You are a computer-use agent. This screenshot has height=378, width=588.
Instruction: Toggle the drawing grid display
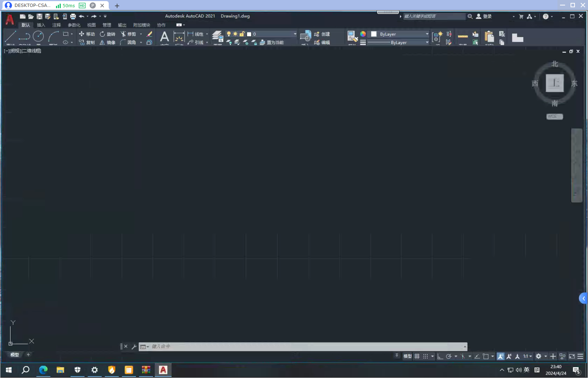tap(417, 357)
